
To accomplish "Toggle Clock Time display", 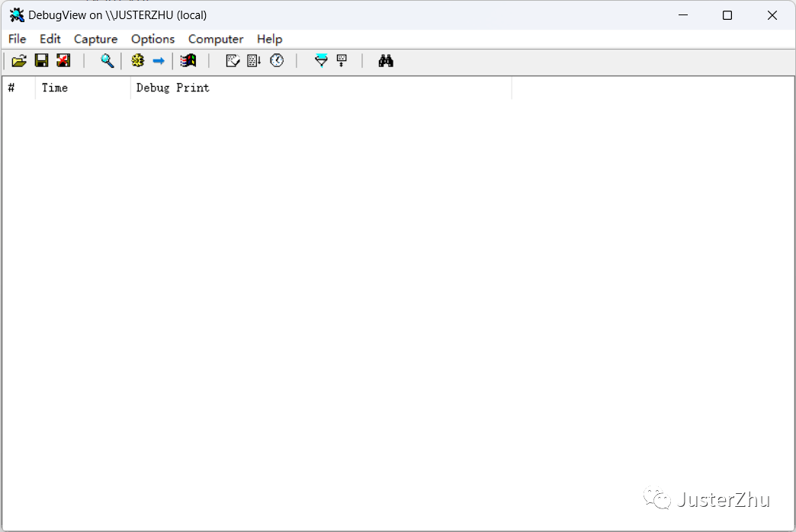I will [x=276, y=60].
